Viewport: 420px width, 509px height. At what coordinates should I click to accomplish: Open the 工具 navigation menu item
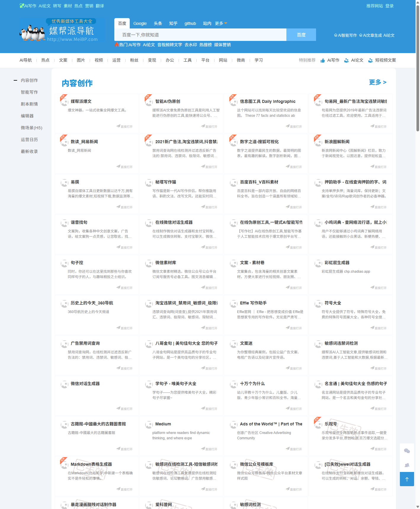pos(187,60)
